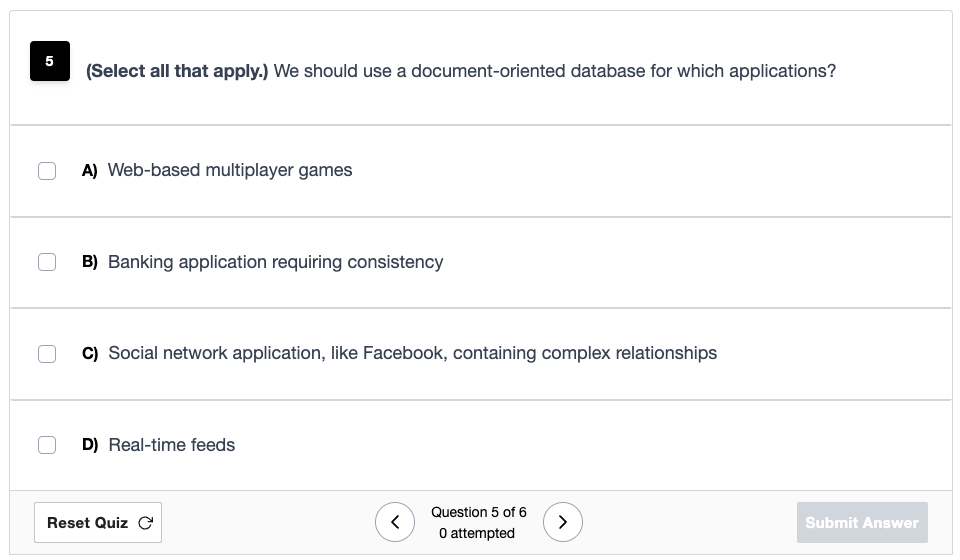Select the text 'Real-time feeds'

tap(171, 445)
